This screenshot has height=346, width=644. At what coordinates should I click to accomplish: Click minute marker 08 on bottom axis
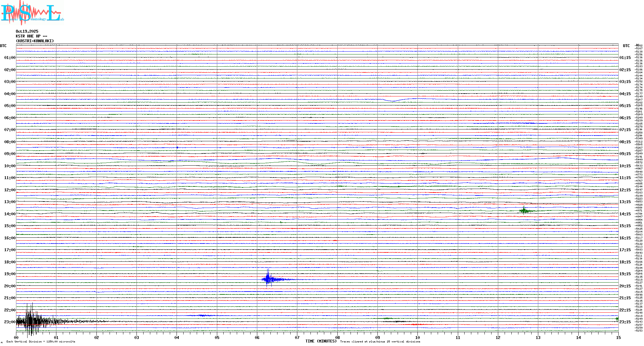pyautogui.click(x=337, y=337)
